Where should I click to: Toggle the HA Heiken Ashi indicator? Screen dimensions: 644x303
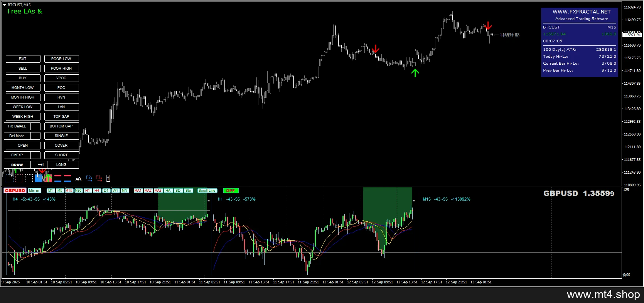click(168, 191)
